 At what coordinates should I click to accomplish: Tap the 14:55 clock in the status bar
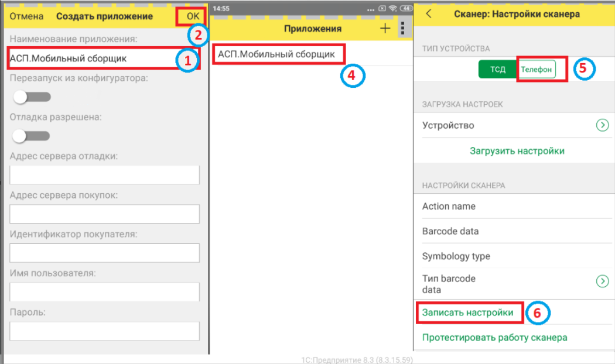pos(221,8)
